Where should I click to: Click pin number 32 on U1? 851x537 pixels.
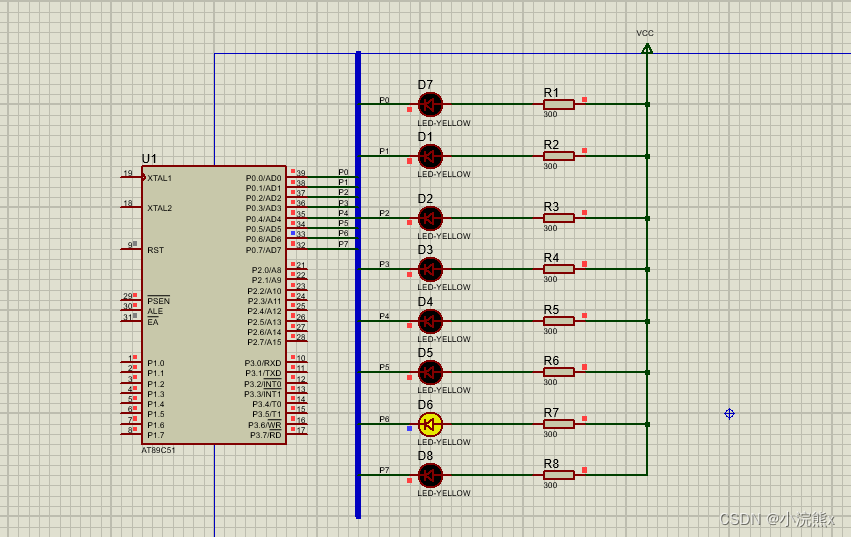point(301,245)
